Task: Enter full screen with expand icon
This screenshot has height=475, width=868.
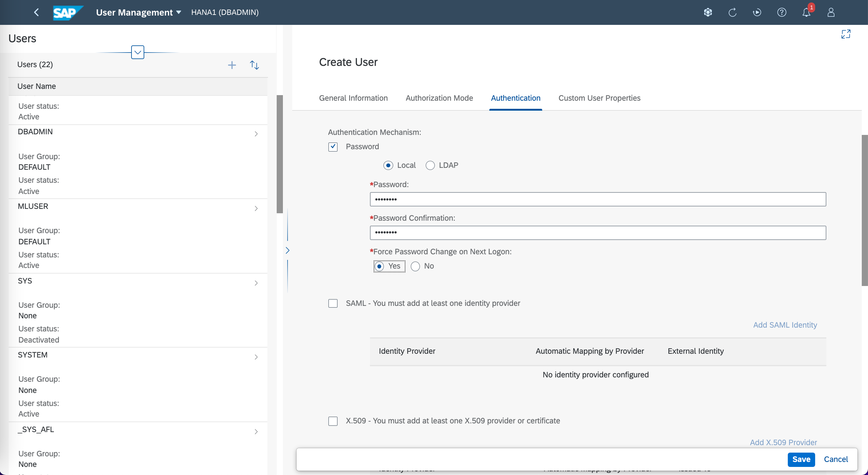Action: coord(846,34)
